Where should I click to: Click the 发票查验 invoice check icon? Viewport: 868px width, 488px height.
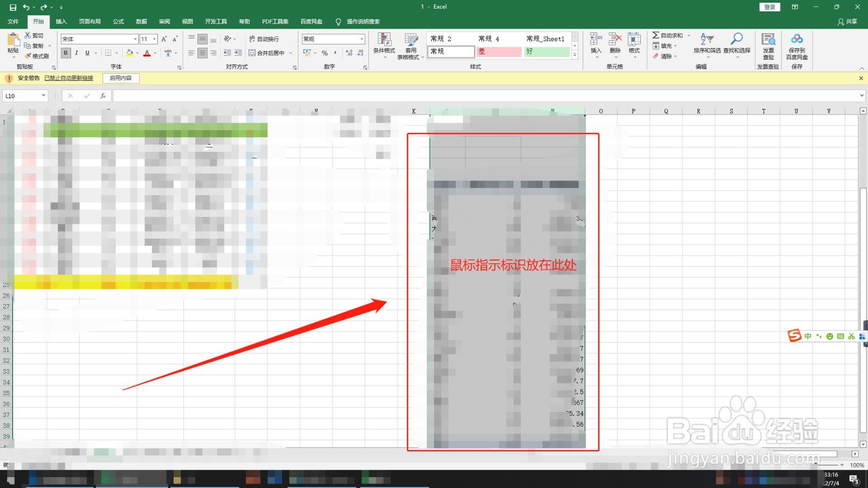coord(768,40)
